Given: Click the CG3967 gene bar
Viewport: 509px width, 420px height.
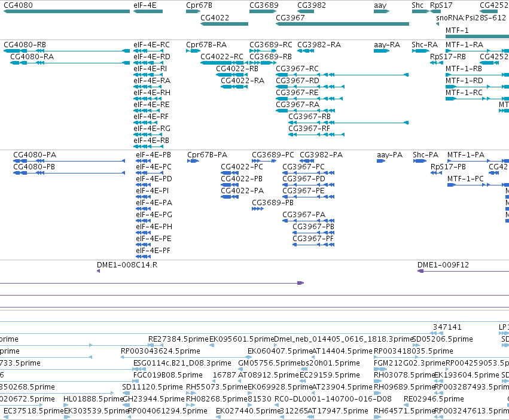Looking at the screenshot, I should pos(342,24).
